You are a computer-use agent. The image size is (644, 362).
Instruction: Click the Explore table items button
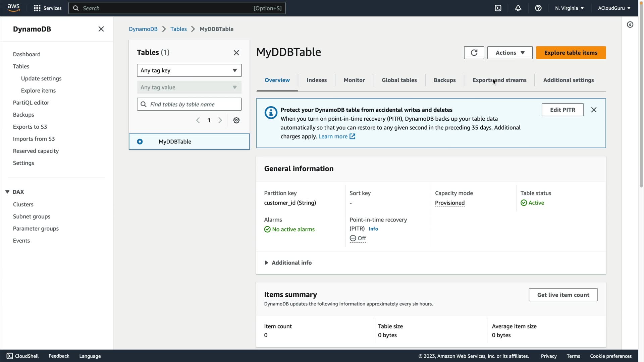click(x=571, y=53)
